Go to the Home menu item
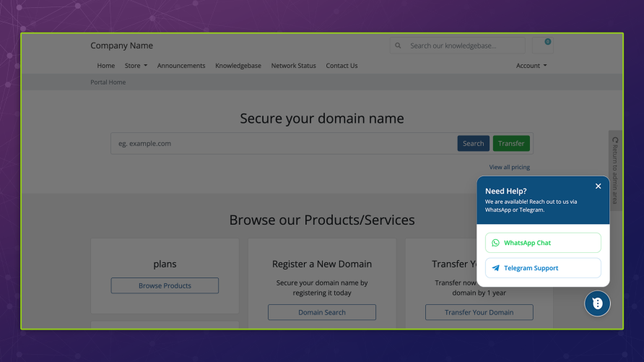 pyautogui.click(x=106, y=66)
